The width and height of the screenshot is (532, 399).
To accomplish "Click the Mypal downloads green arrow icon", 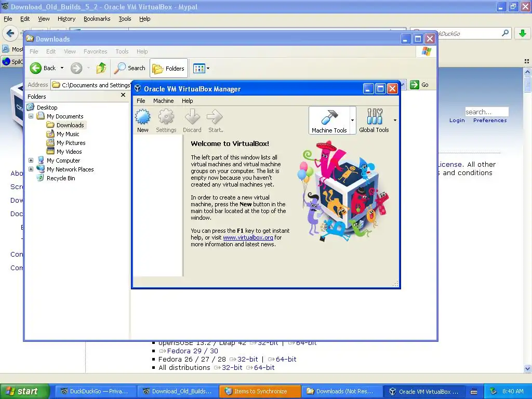I will 523,33.
